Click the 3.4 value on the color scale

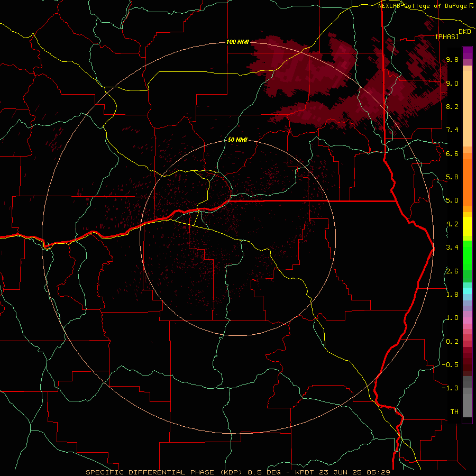(452, 248)
